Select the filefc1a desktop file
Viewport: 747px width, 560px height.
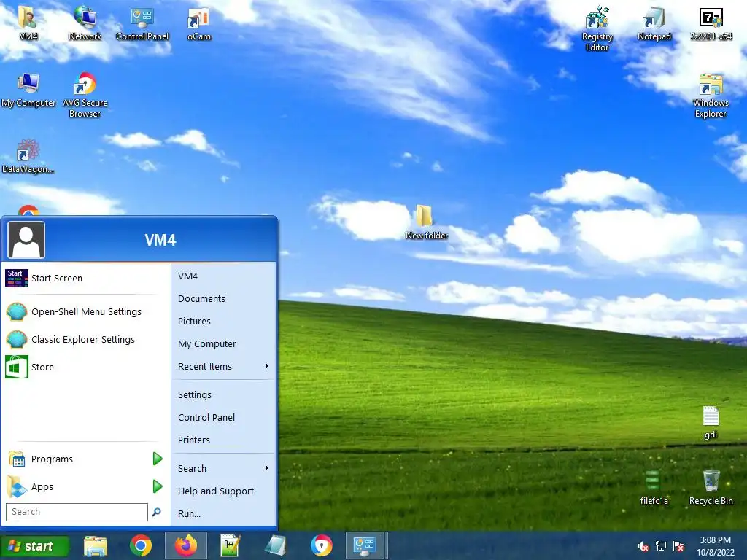[x=654, y=488]
